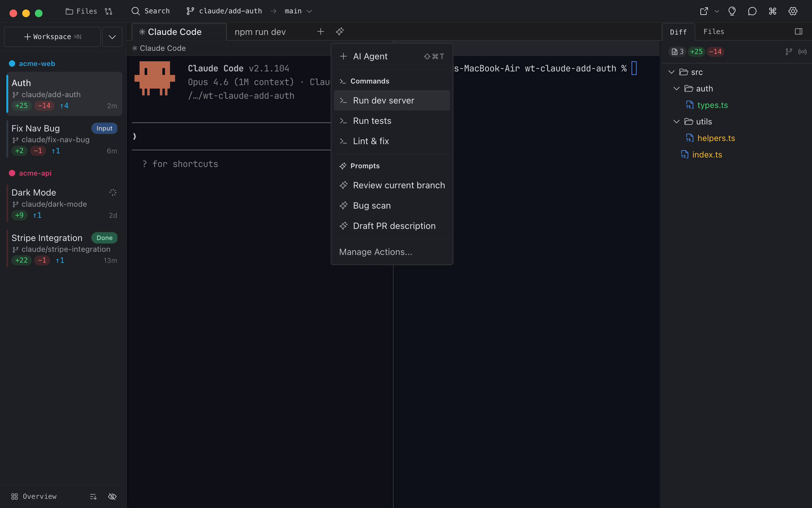Click the Done status badge
The image size is (812, 508).
[x=104, y=238]
